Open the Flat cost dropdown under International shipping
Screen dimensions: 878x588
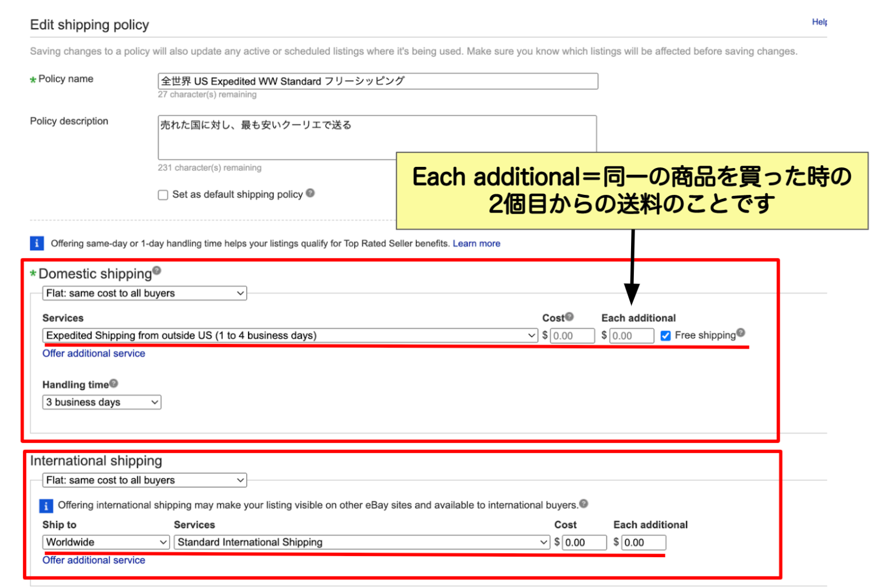(144, 480)
